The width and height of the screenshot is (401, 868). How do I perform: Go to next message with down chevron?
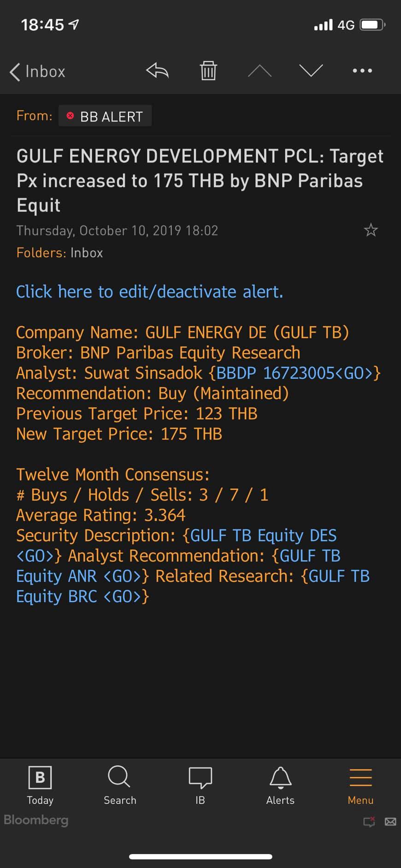tap(311, 71)
